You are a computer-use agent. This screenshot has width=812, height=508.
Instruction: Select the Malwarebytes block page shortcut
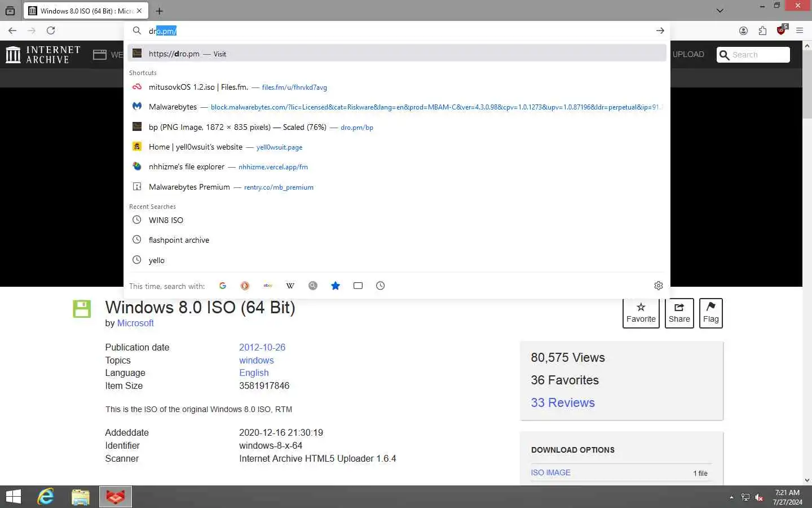[x=397, y=107]
